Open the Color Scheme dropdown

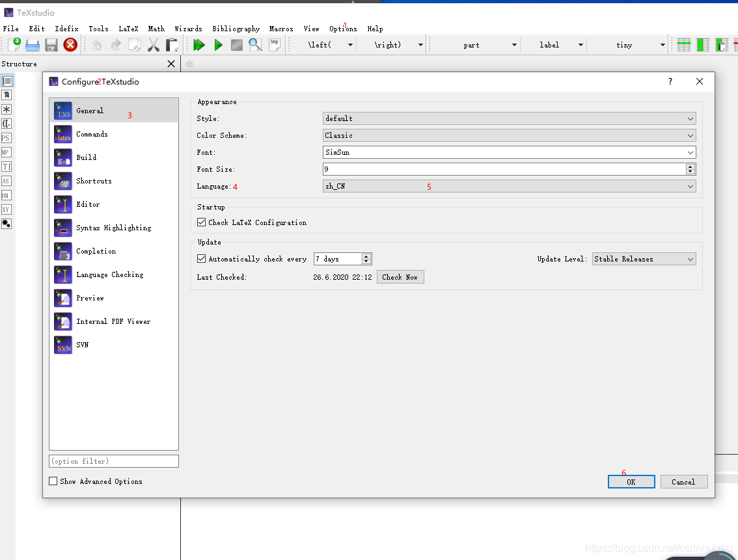tap(510, 135)
